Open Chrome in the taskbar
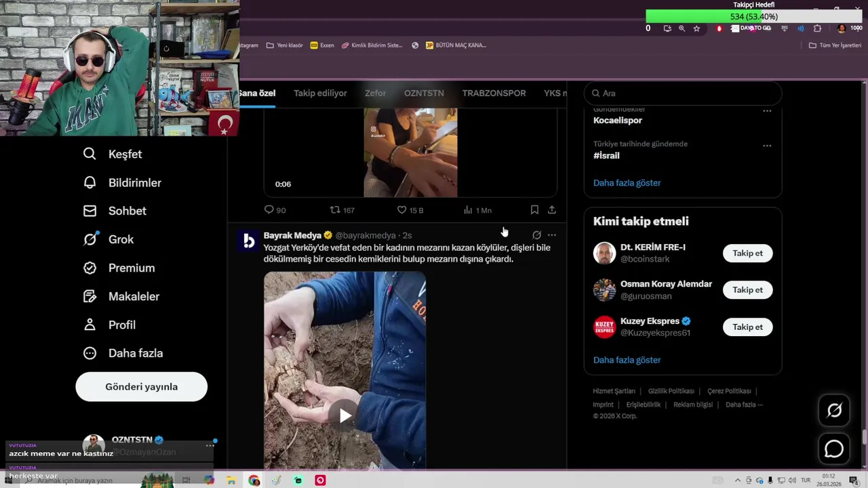This screenshot has height=488, width=868. pyautogui.click(x=254, y=481)
